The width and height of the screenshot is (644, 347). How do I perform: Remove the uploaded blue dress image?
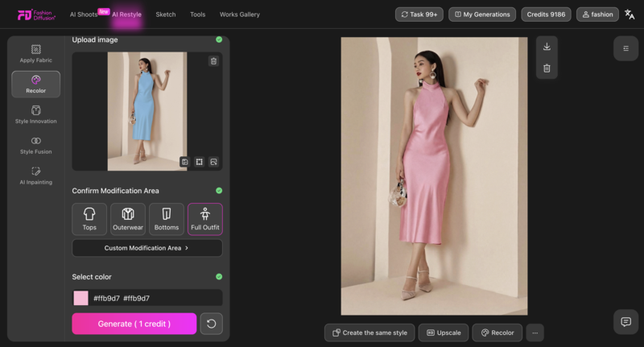click(x=213, y=61)
